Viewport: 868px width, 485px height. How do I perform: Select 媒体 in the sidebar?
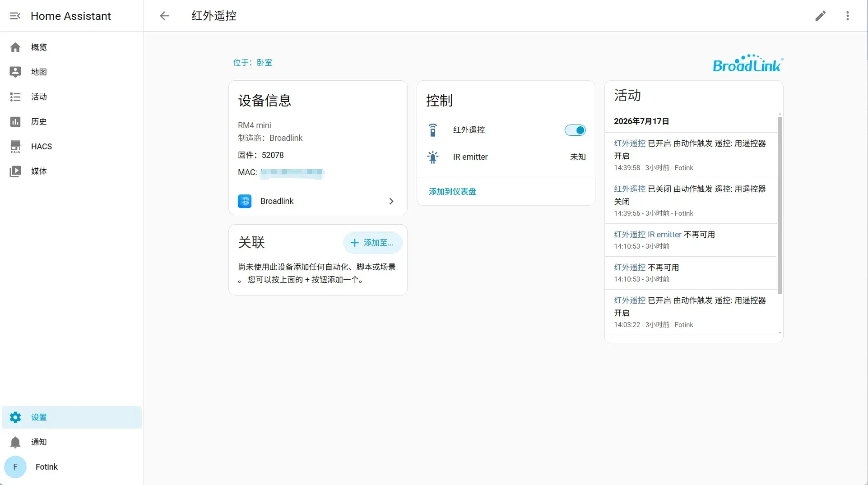point(72,171)
